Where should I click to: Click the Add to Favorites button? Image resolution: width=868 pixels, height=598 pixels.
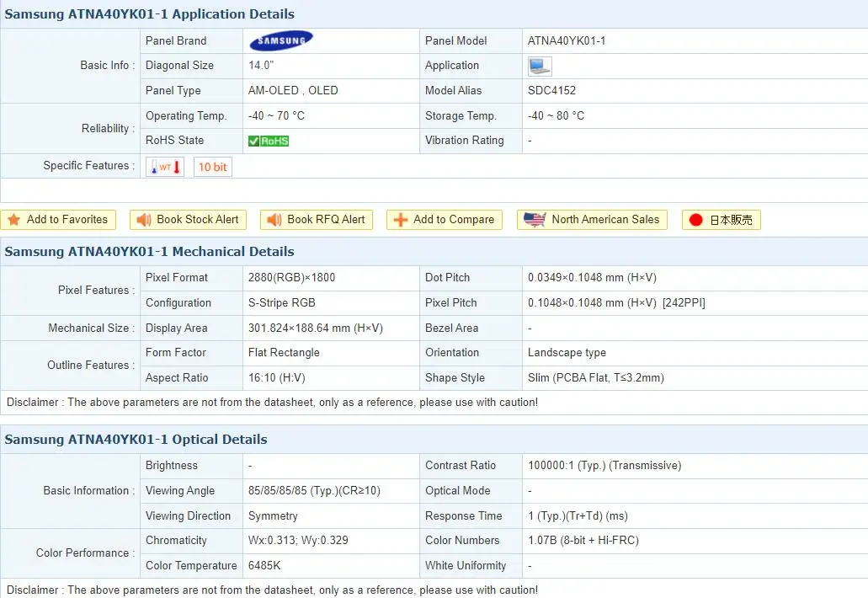click(x=58, y=220)
